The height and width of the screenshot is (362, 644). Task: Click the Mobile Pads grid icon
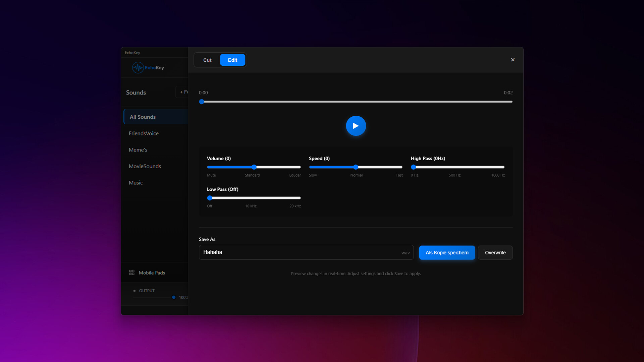[132, 273]
